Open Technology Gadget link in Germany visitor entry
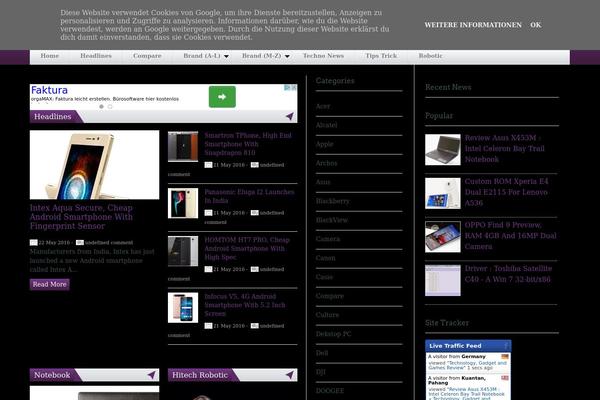Viewport: 600px width, 400px height. coord(467,365)
